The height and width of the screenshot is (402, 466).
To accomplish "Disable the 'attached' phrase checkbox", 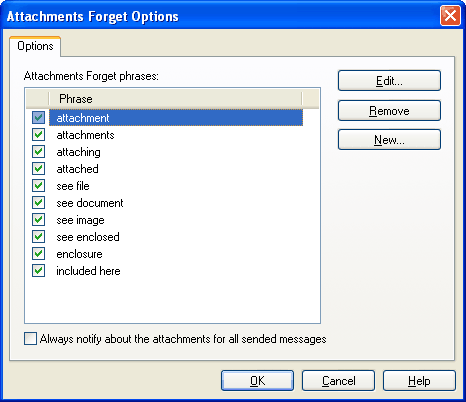I will (x=38, y=168).
